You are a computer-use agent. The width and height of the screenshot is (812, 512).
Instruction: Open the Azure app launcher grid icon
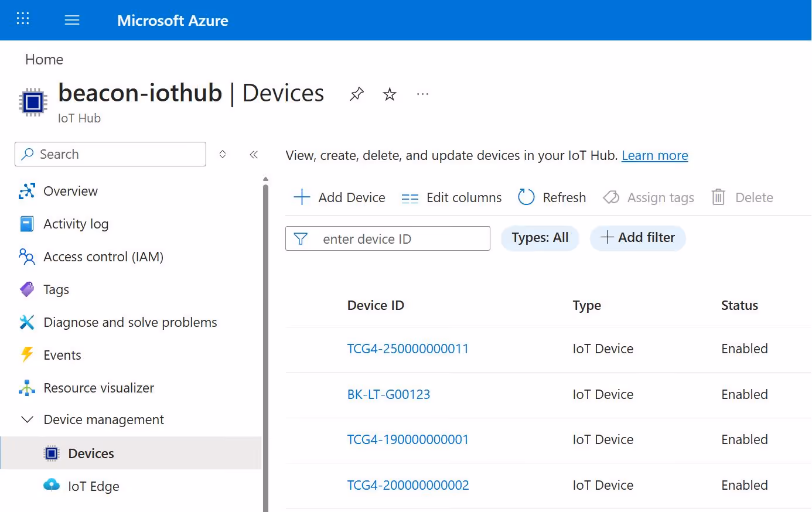click(x=23, y=19)
